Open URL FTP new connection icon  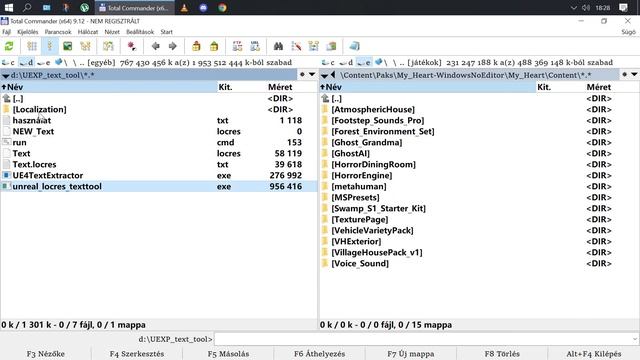coord(255,46)
